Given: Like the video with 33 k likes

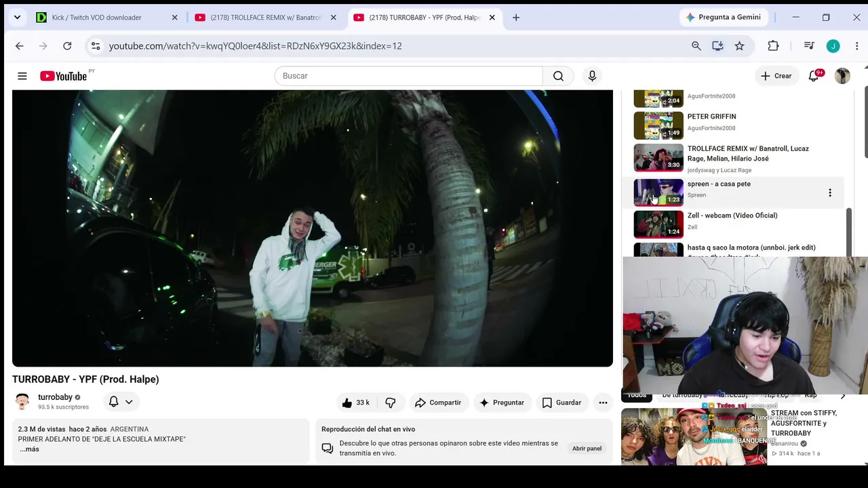Looking at the screenshot, I should click(356, 403).
